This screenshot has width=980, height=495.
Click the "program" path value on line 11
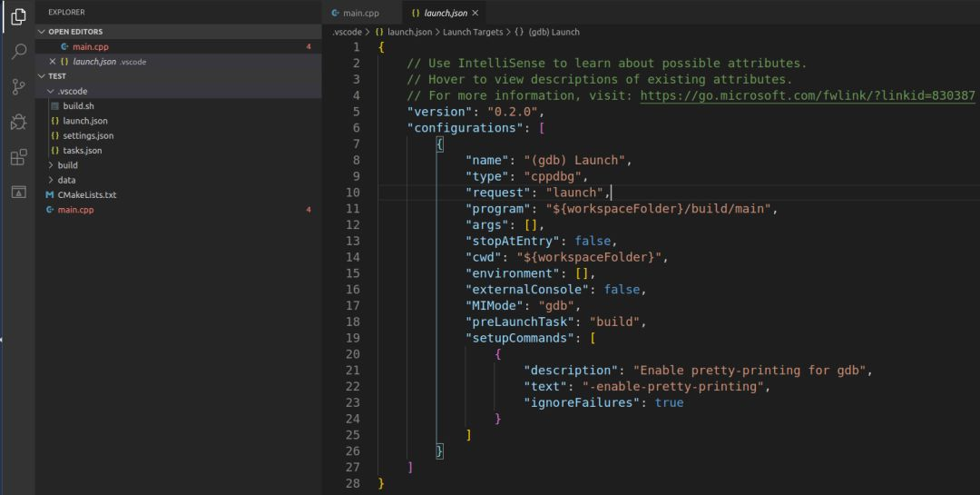point(659,208)
